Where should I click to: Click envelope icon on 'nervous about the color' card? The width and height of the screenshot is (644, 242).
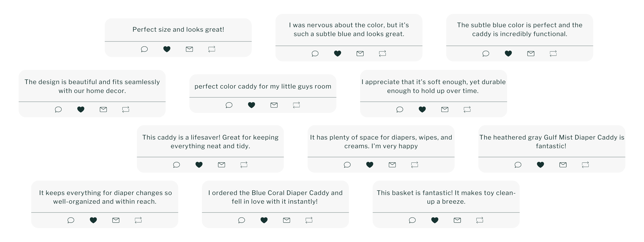click(x=360, y=53)
